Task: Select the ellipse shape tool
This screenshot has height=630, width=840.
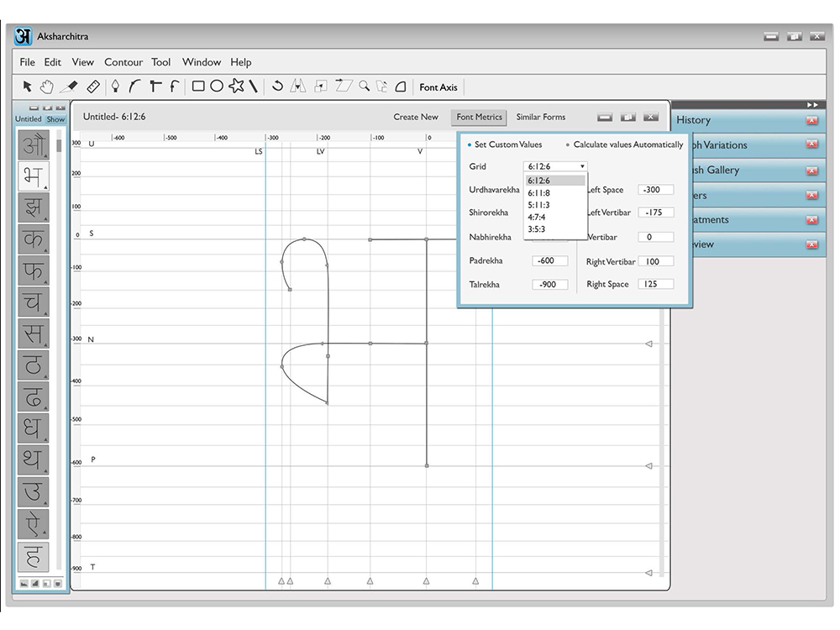Action: [x=217, y=87]
